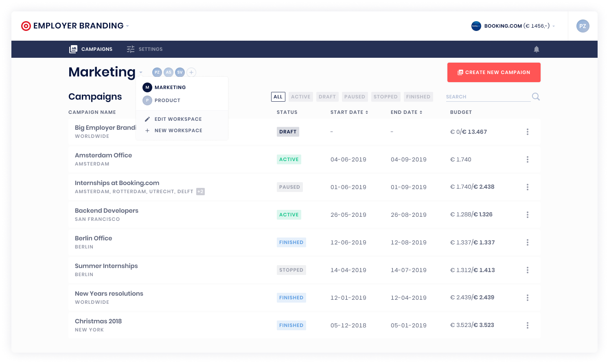The height and width of the screenshot is (364, 609).
Task: Click the target logo beside Employer Branding
Action: click(26, 26)
